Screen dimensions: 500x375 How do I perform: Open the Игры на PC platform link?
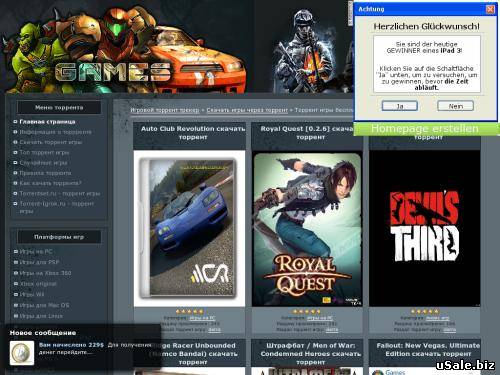coord(36,252)
